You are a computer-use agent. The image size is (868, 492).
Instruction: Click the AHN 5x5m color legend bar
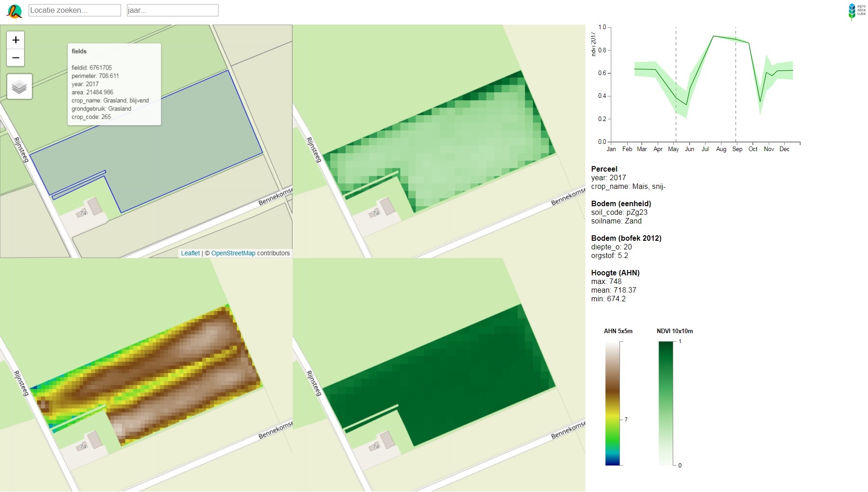coord(612,403)
